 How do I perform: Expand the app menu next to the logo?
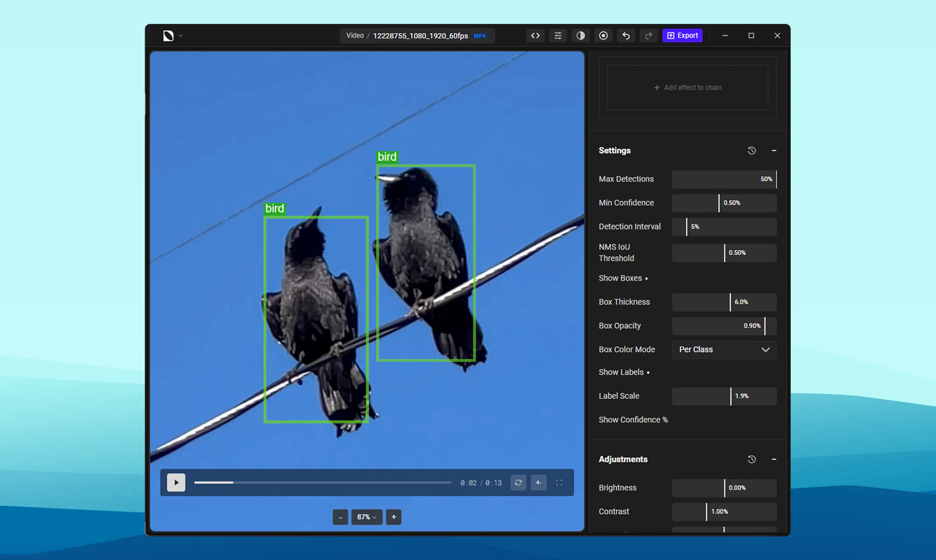tap(180, 35)
